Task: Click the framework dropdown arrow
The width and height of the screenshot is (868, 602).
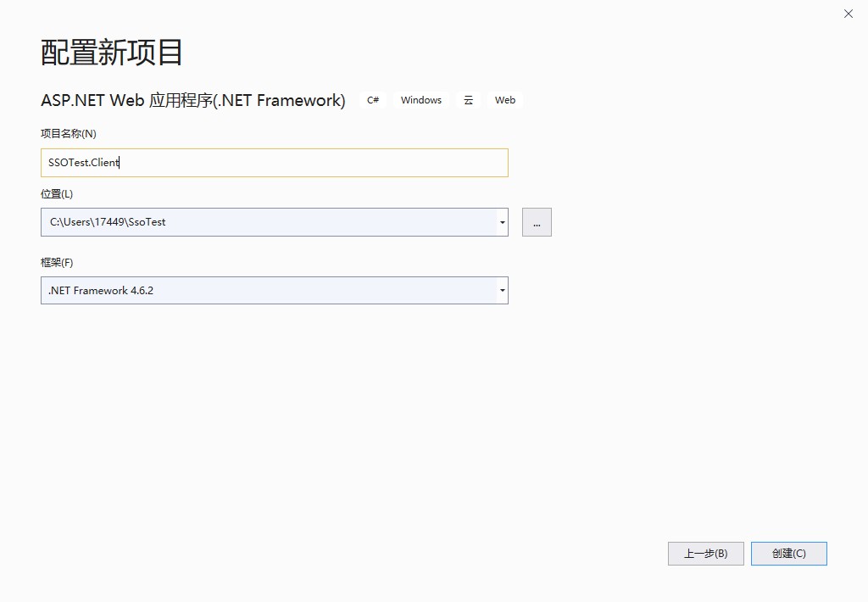Action: (503, 291)
